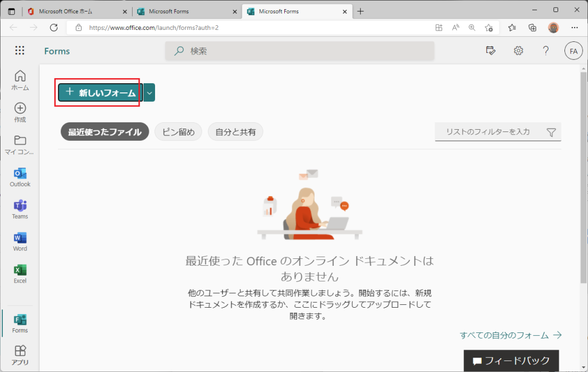Open the FA account profile circle

[574, 51]
